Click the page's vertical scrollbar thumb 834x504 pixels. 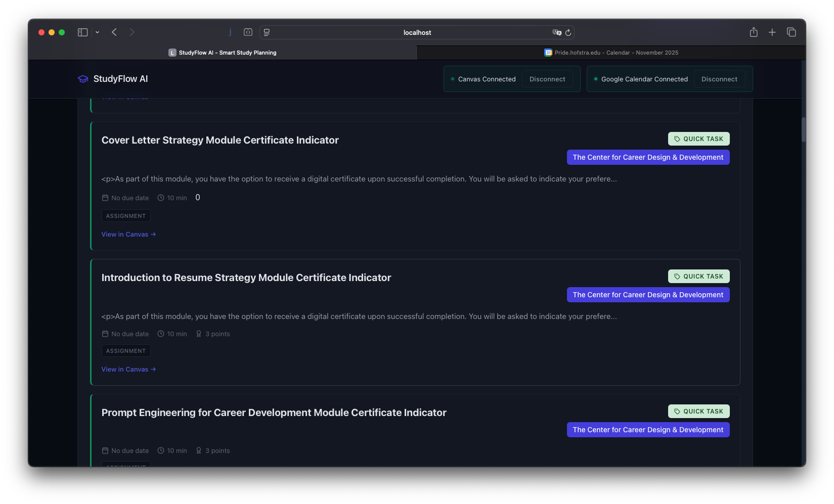[803, 130]
